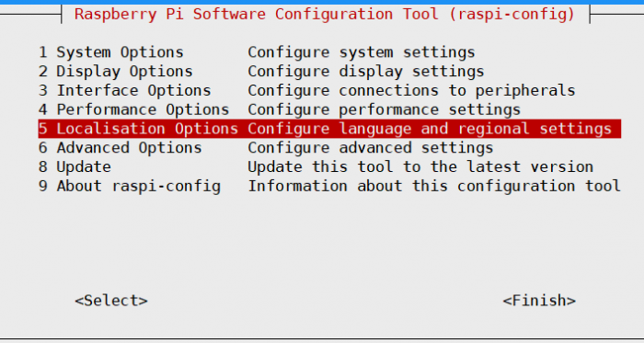
Task: Choose the Interface Options entry
Action: [x=125, y=90]
